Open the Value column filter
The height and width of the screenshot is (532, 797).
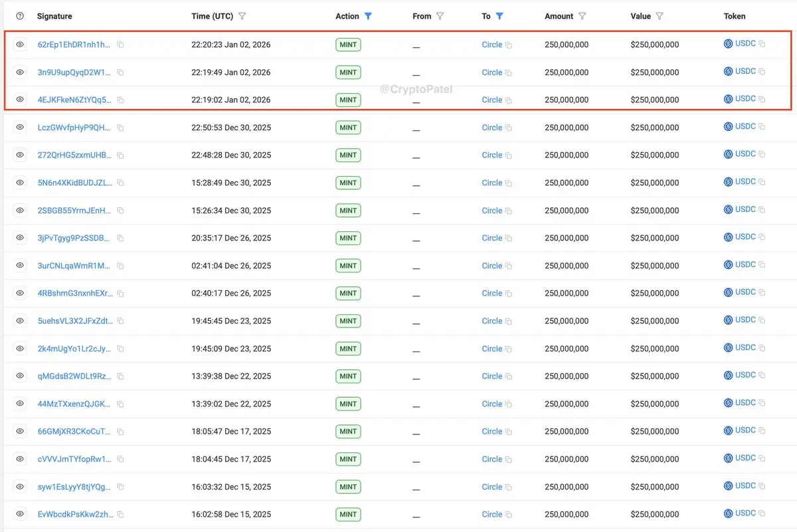click(660, 16)
